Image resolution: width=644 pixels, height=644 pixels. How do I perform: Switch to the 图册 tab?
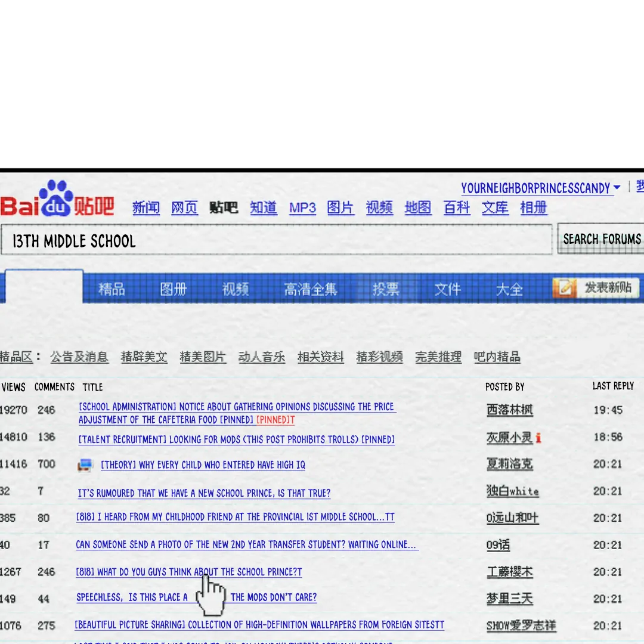pos(174,289)
